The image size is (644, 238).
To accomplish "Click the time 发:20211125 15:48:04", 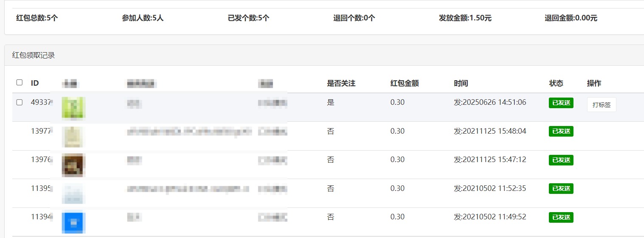I will 490,131.
